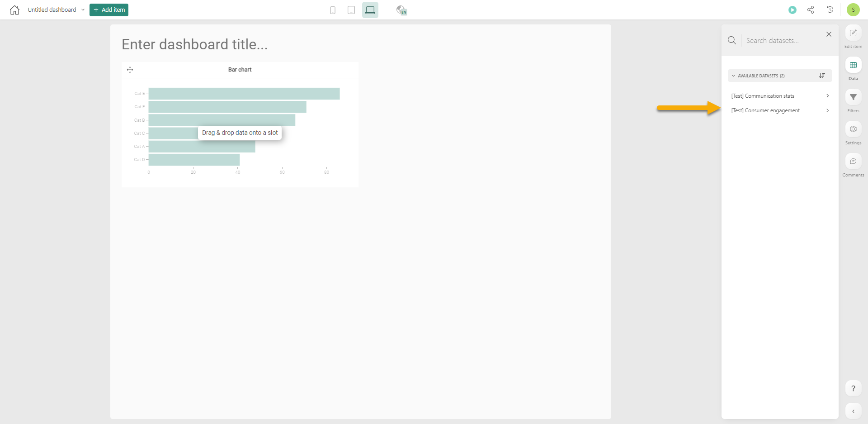Image resolution: width=868 pixels, height=424 pixels.
Task: Open the Settings side panel
Action: point(853,129)
